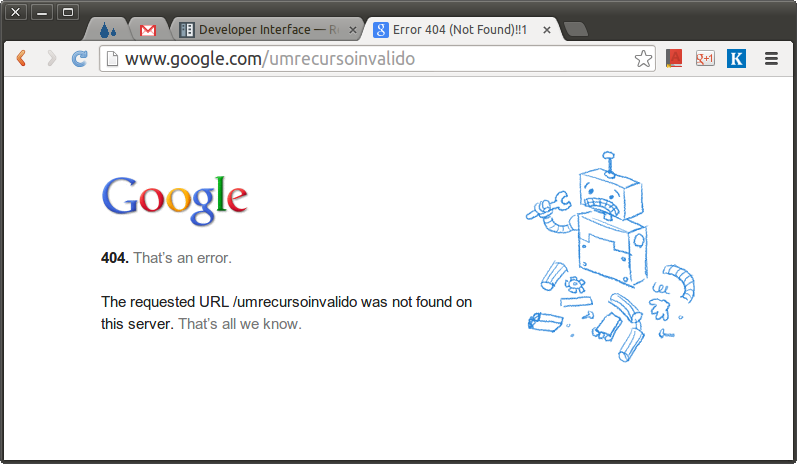Screen dimensions: 797x464
Task: Click the page info icon in address bar
Action: [112, 58]
